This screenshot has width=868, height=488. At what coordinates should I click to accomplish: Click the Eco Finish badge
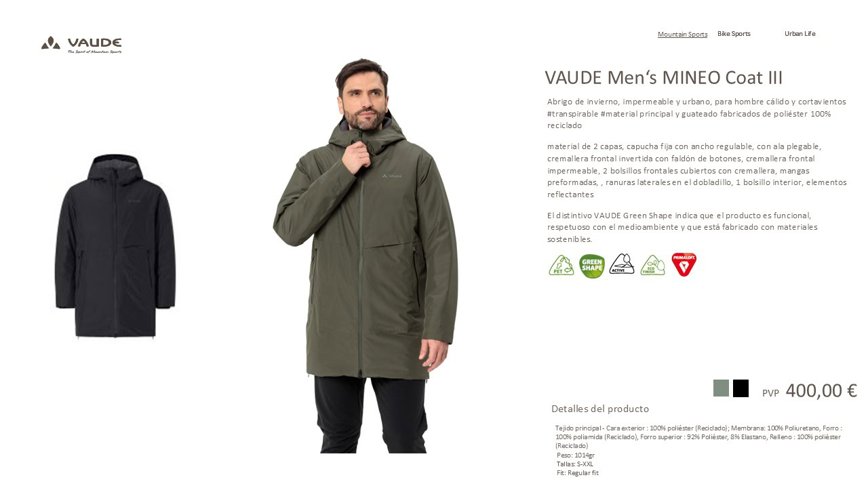653,265
